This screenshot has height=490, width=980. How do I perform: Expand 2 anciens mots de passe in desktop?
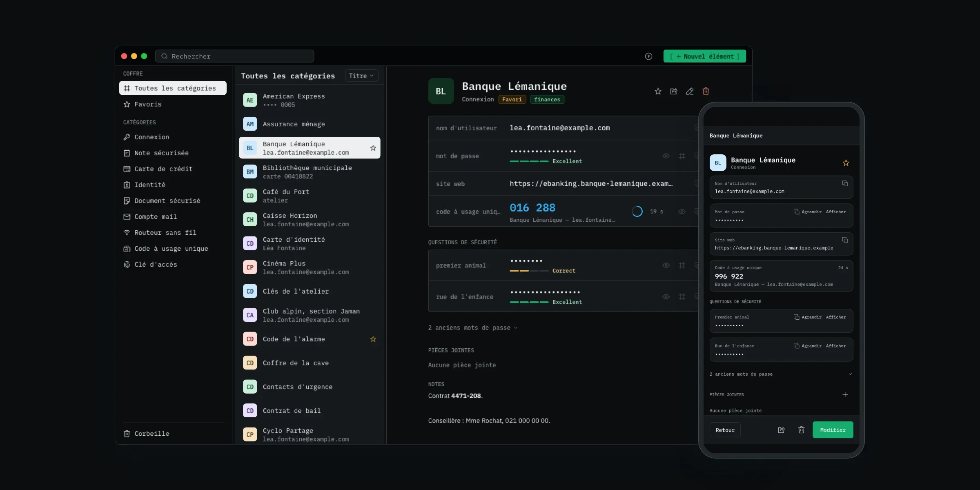473,327
